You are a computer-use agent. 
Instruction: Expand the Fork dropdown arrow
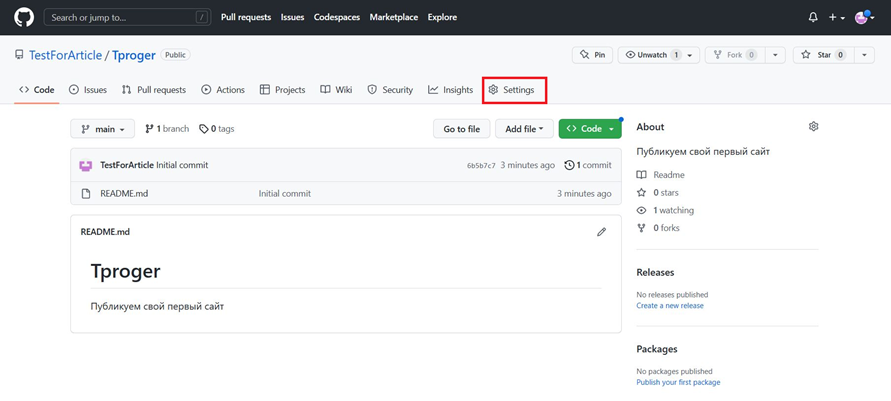pos(775,55)
